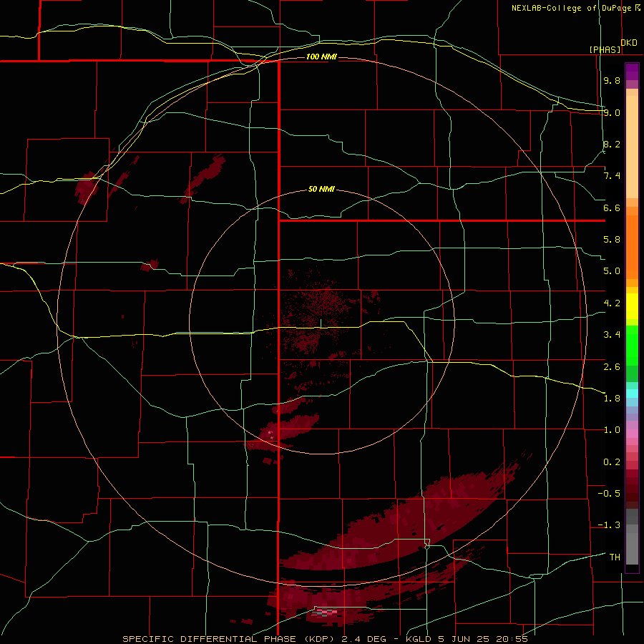Screen dimensions: 644x644
Task: Click the 8.2 scale value
Action: [x=612, y=144]
